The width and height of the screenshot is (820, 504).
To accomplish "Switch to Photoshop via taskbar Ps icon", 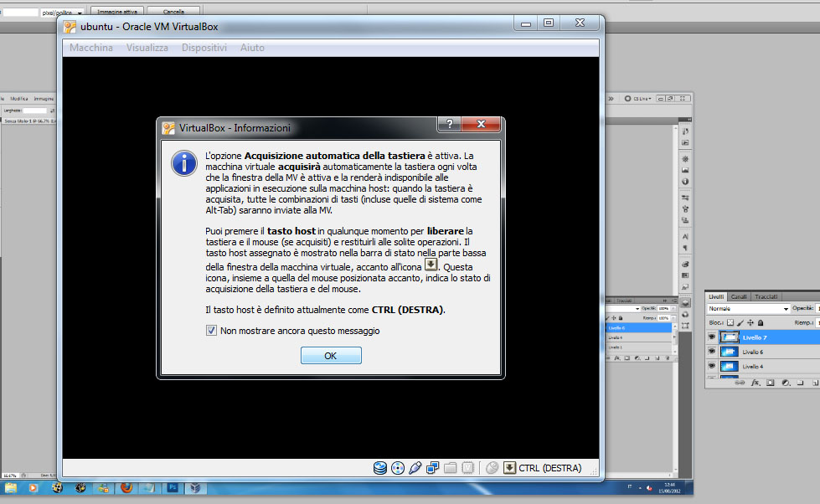I will click(x=173, y=488).
